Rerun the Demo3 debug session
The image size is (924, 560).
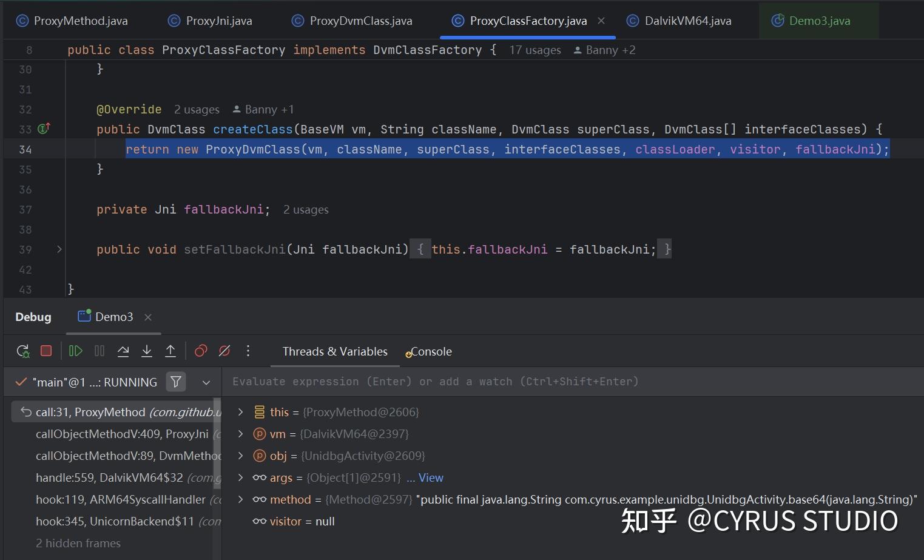click(23, 351)
